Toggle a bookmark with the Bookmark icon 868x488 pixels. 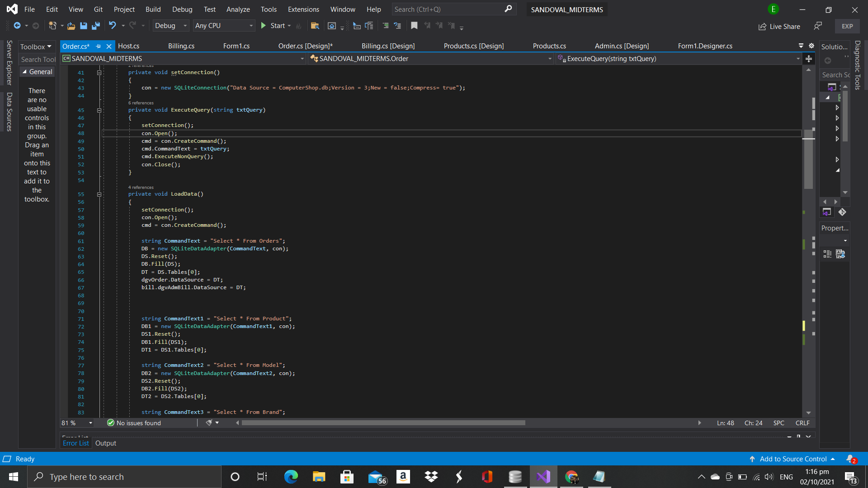414,26
